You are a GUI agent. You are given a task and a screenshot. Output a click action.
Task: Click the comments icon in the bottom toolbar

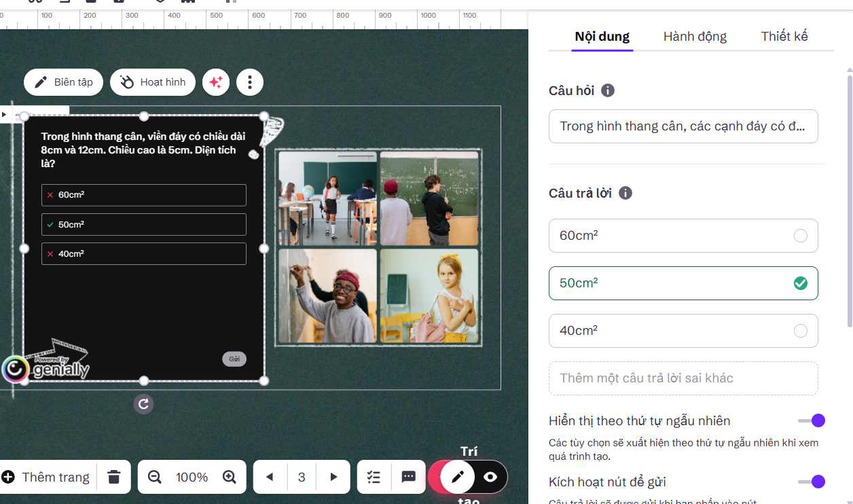(409, 477)
